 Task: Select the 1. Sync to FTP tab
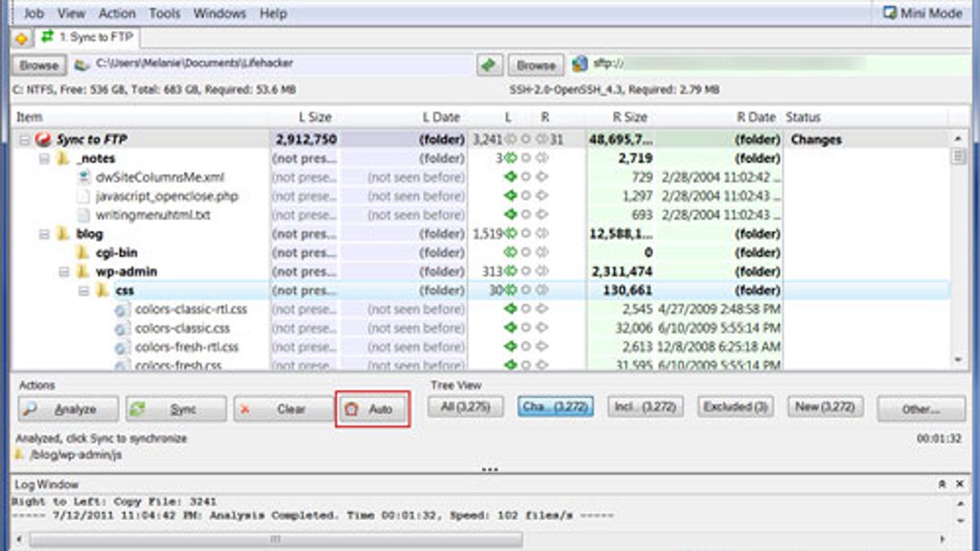[88, 37]
